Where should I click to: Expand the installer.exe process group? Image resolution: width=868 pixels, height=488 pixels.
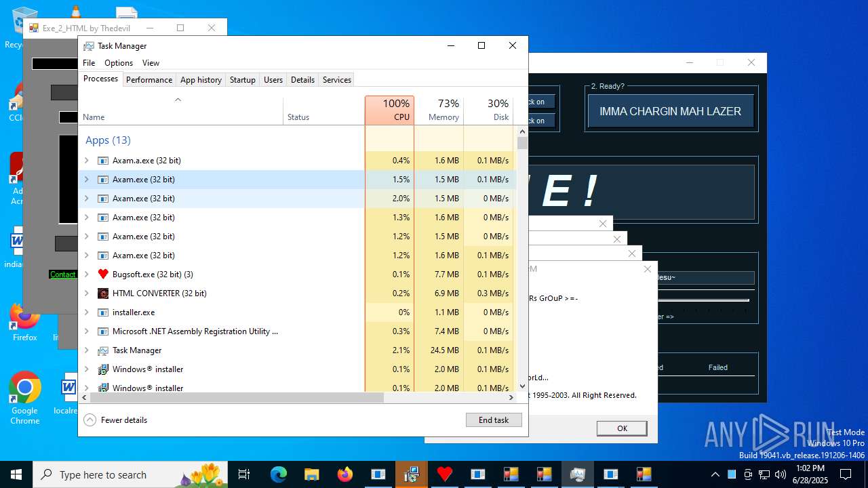pos(86,312)
